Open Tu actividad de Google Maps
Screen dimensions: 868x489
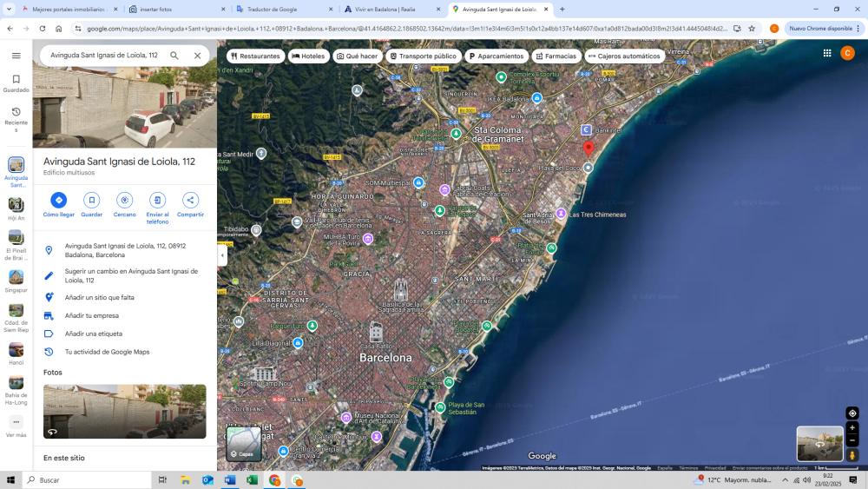pos(124,353)
